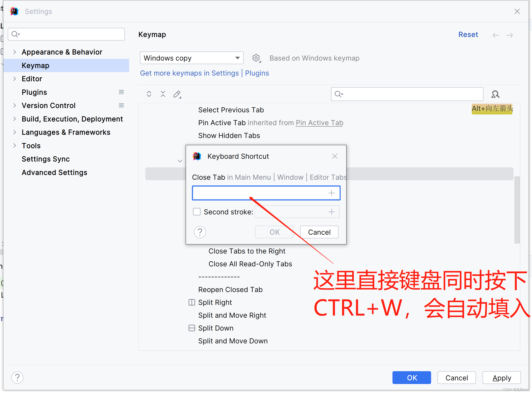Click the keymap list vertical scrollbar

click(517, 210)
